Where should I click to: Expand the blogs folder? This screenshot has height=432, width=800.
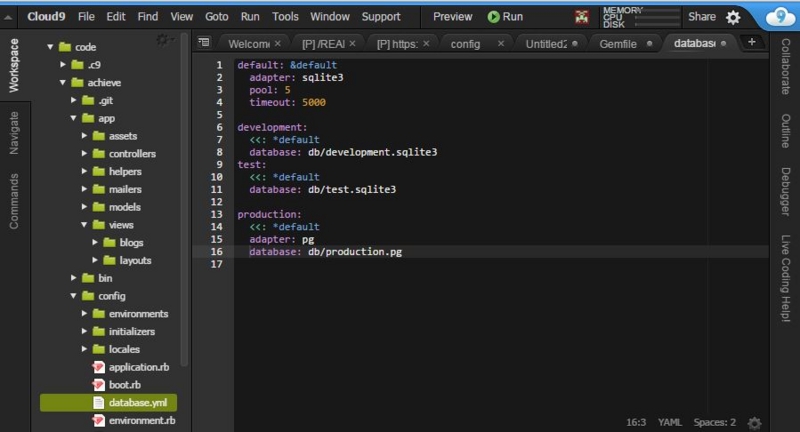[95, 242]
